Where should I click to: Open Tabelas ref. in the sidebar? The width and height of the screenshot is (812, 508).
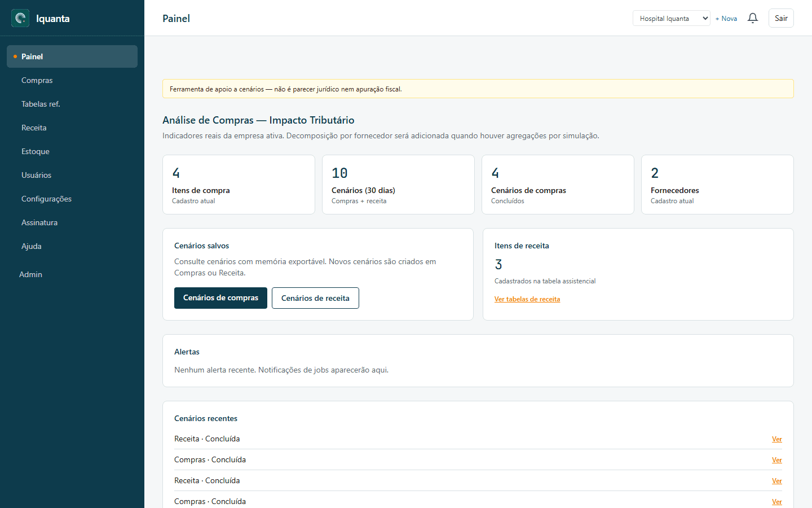pos(72,104)
